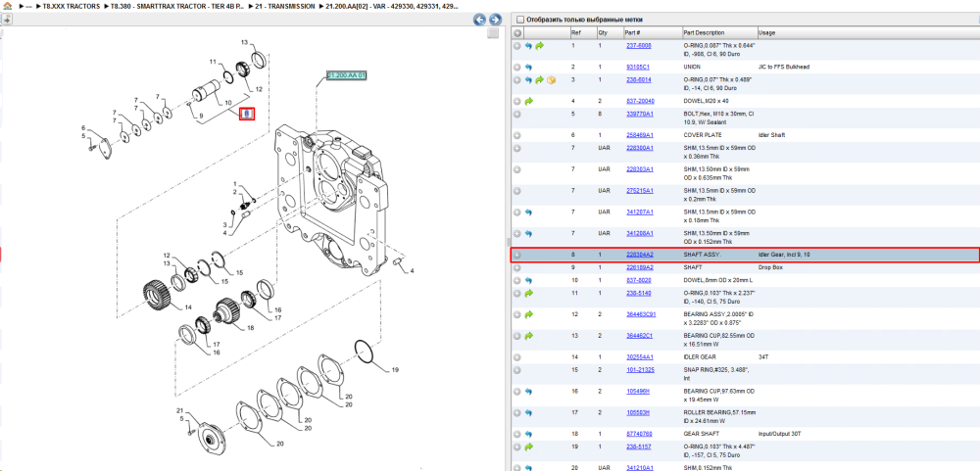Open the export icon above the diagram

(8, 20)
